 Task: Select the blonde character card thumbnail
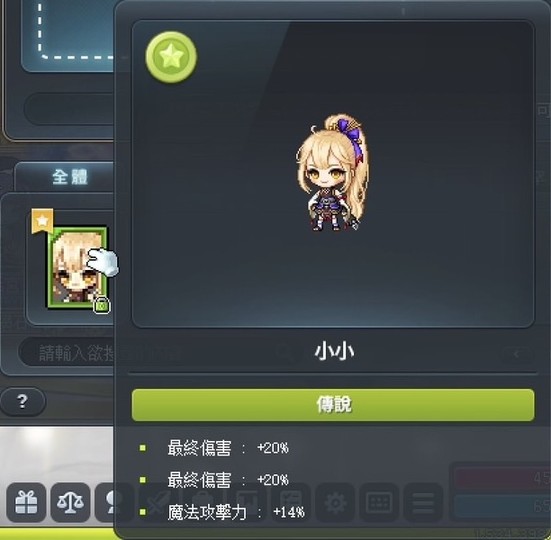77,267
